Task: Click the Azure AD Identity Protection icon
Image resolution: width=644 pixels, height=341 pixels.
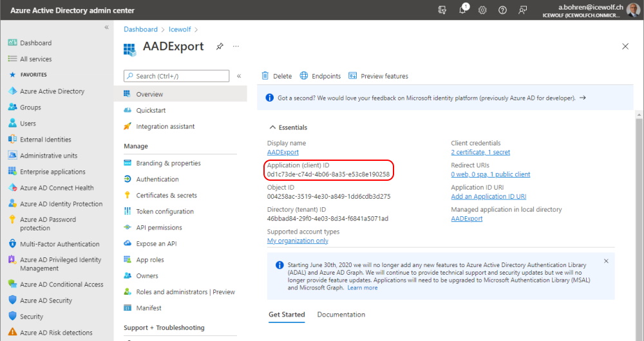Action: pyautogui.click(x=12, y=203)
